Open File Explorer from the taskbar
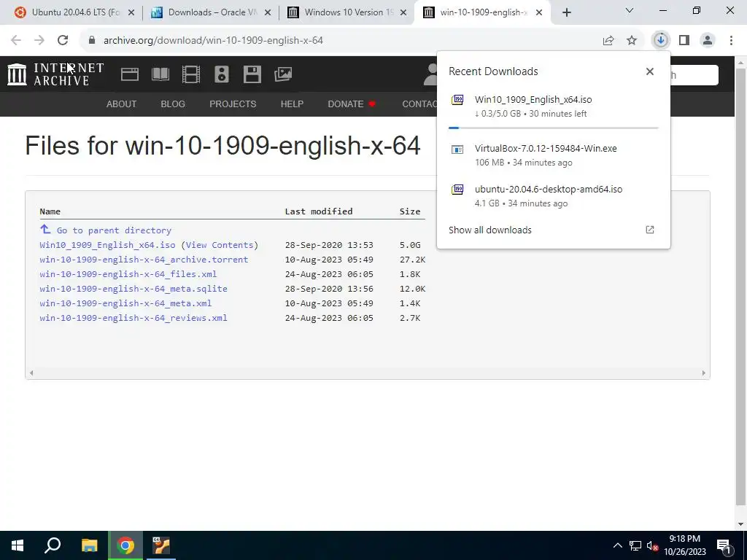Screen dimensions: 747x560 coord(89,545)
